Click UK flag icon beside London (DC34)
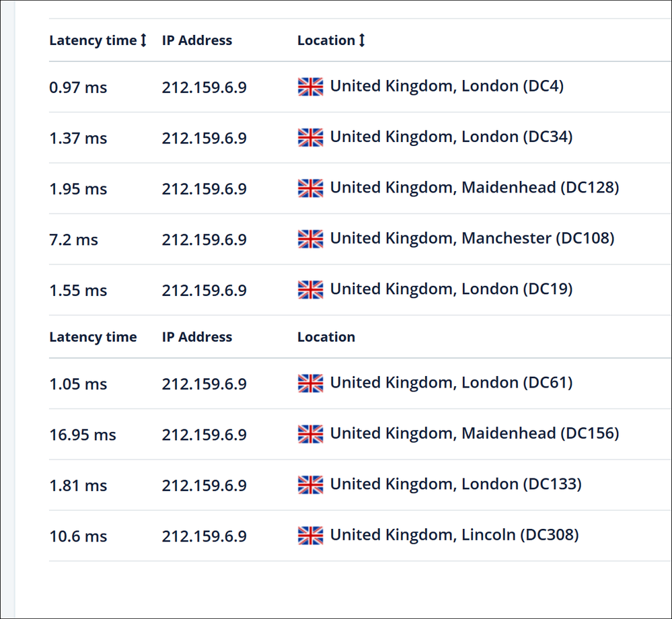672x619 pixels. point(310,137)
